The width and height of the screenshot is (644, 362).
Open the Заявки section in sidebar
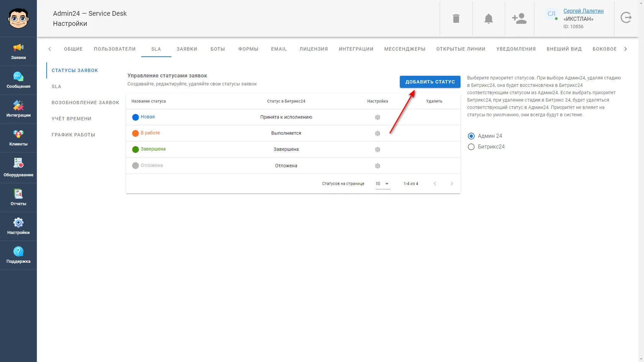click(x=18, y=52)
